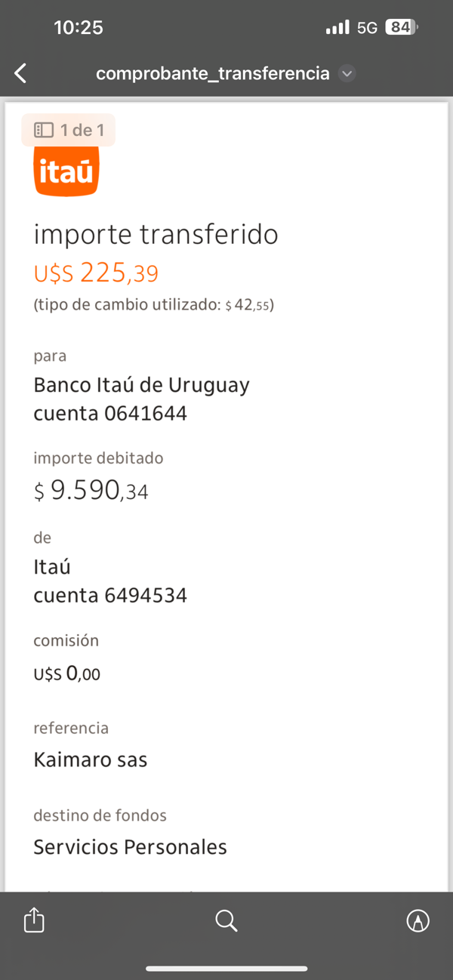Open the share sheet icon

click(x=34, y=920)
